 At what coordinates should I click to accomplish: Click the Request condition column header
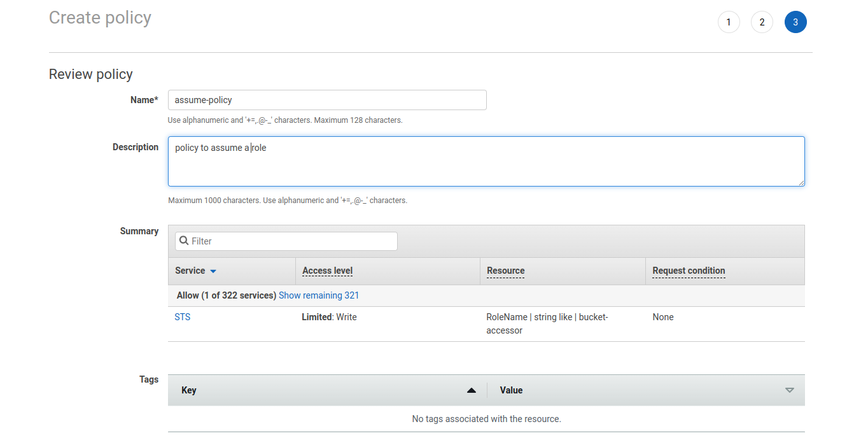pyautogui.click(x=689, y=271)
